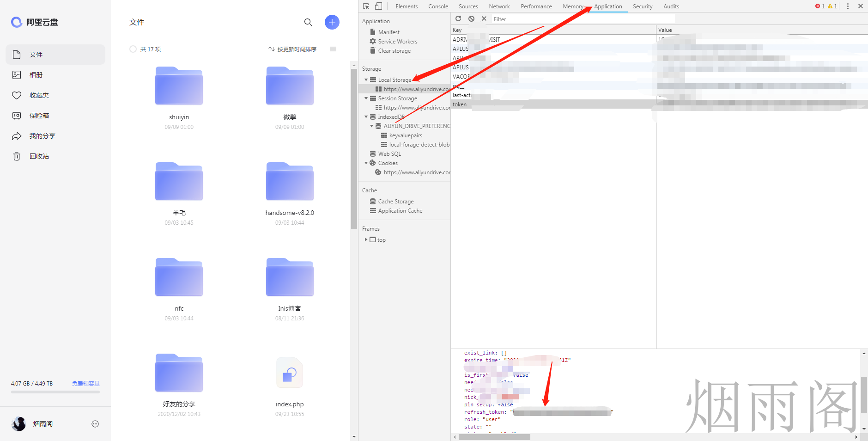Click the blue plus upload button
868x441 pixels.
332,22
